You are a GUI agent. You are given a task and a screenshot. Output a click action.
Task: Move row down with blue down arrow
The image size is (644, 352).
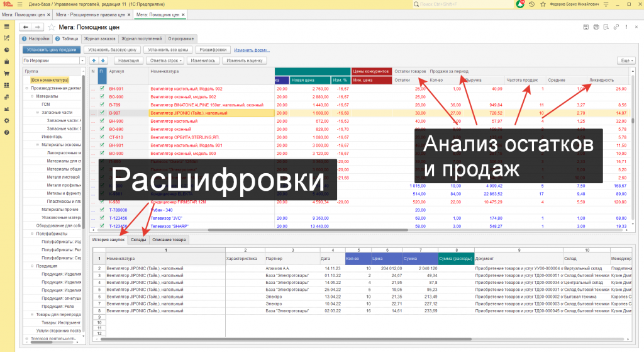(103, 60)
